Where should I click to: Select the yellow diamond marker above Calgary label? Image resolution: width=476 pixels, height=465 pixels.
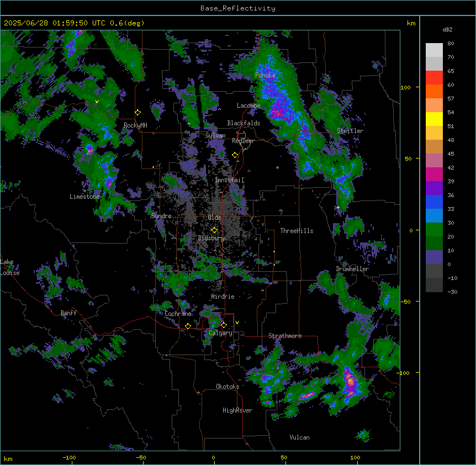(x=224, y=325)
